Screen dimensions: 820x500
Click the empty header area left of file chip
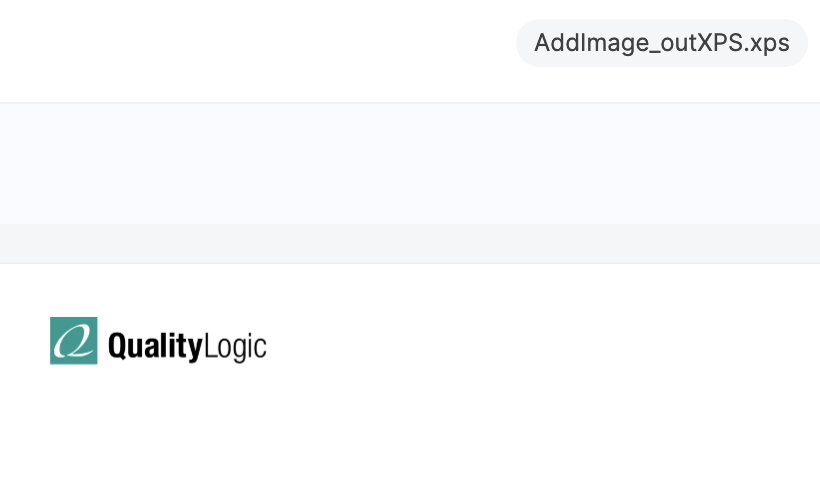250,45
